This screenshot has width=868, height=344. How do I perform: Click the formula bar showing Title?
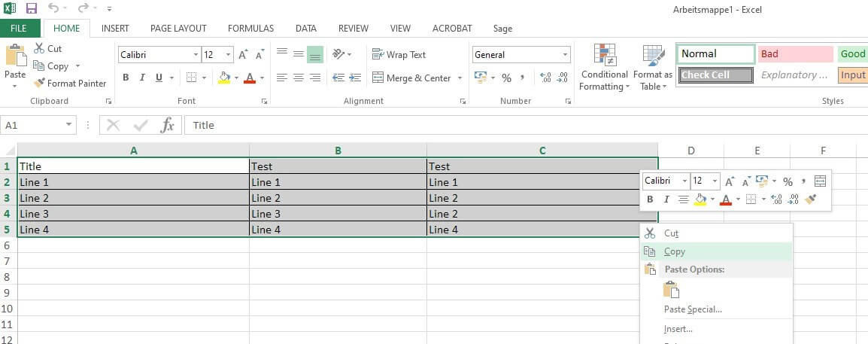(x=451, y=125)
